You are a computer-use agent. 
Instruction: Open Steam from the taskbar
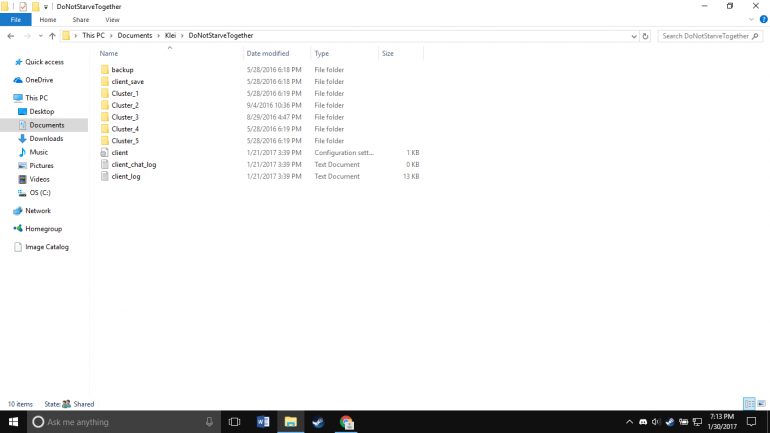pyautogui.click(x=318, y=422)
